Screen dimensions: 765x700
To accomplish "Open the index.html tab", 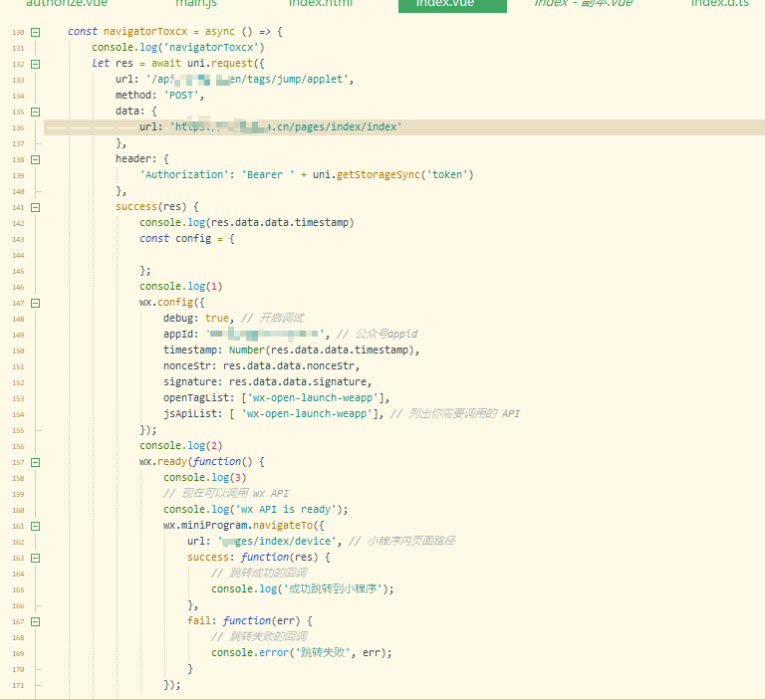I will 321,4.
